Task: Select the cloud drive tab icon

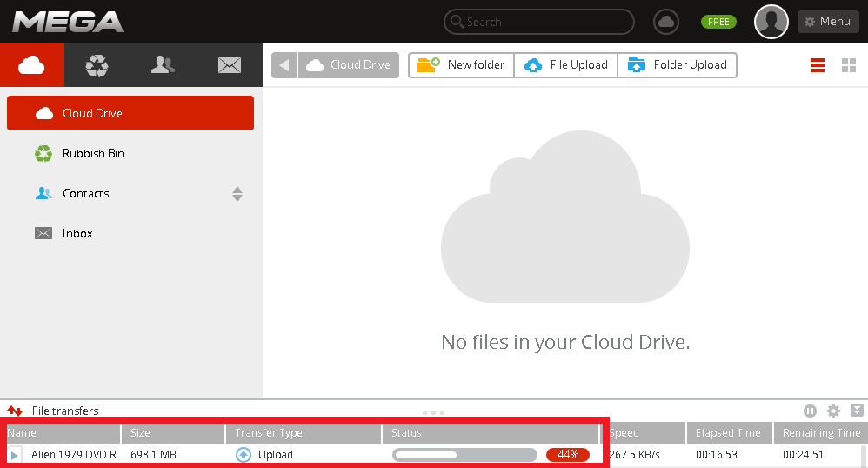Action: coord(31,65)
